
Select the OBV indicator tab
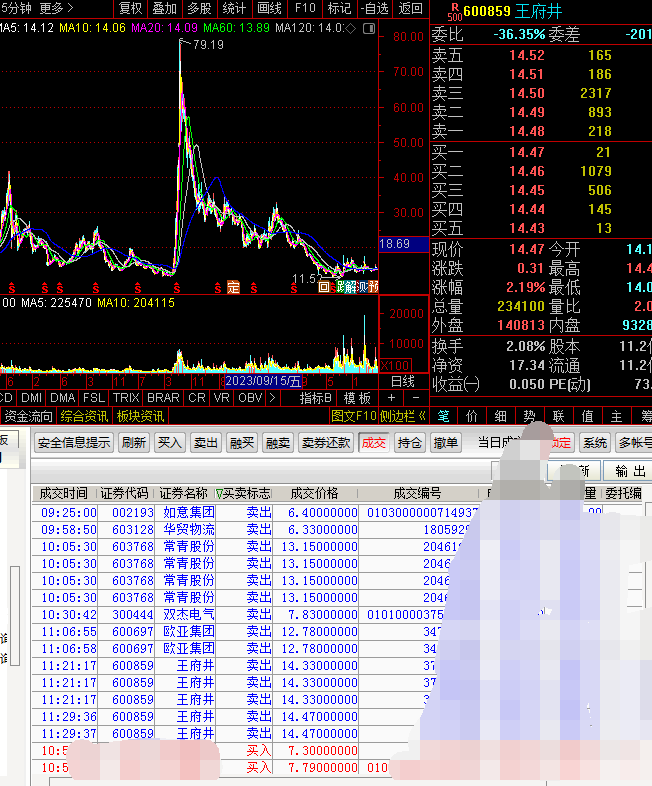point(250,398)
